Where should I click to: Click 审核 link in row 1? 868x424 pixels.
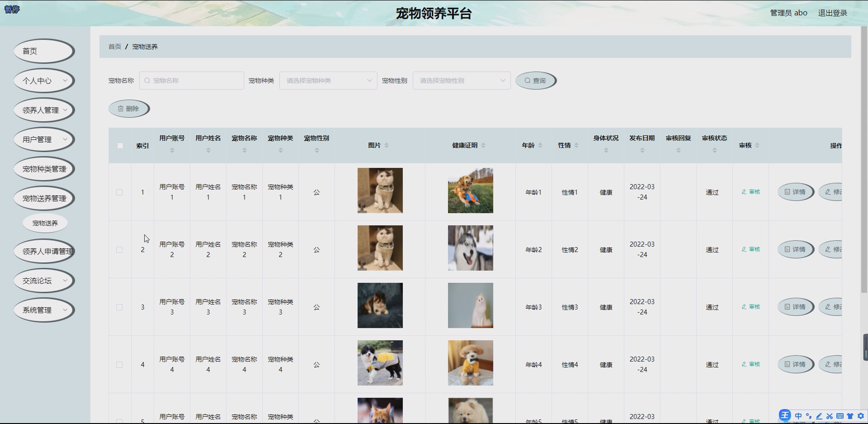point(751,192)
